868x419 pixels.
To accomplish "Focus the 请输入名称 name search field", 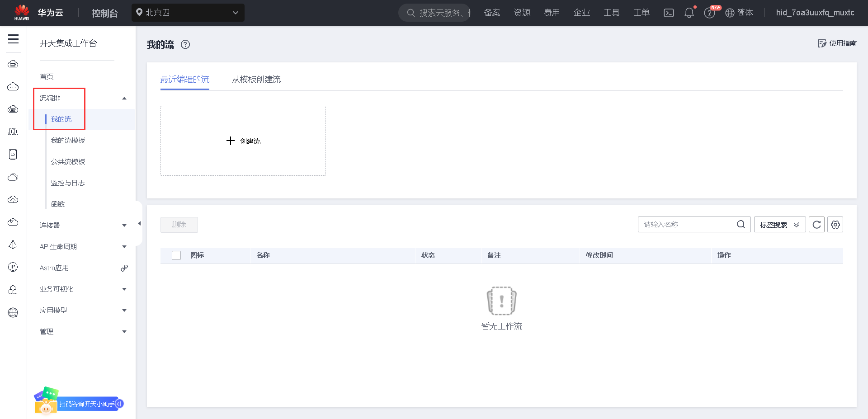I will pyautogui.click(x=694, y=225).
